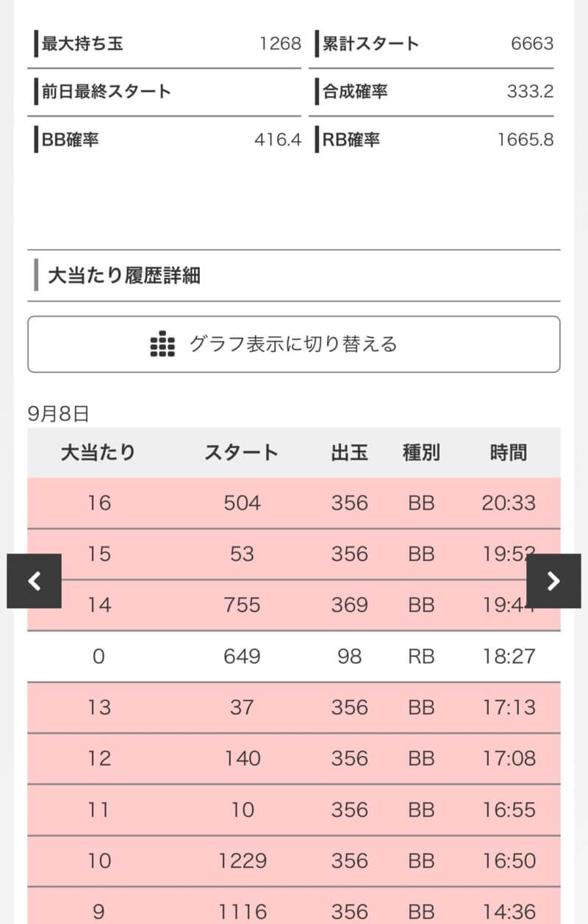Select jackpot row 16 at 20:33
Image resolution: width=588 pixels, height=924 pixels.
click(x=294, y=503)
